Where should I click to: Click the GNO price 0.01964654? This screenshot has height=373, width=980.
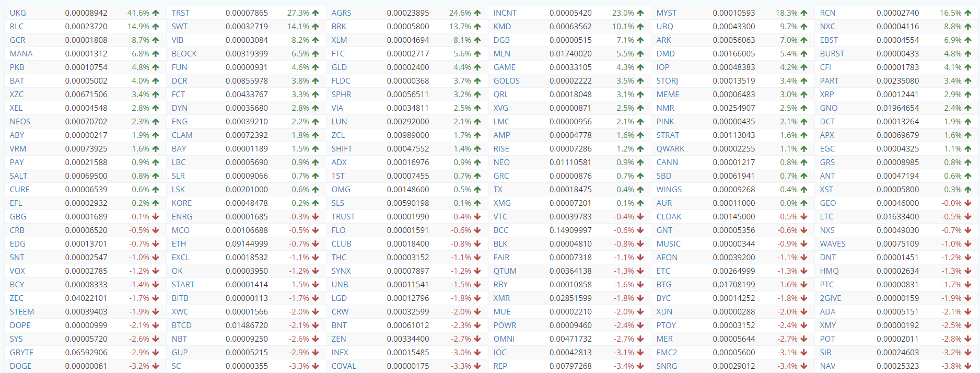[898, 108]
